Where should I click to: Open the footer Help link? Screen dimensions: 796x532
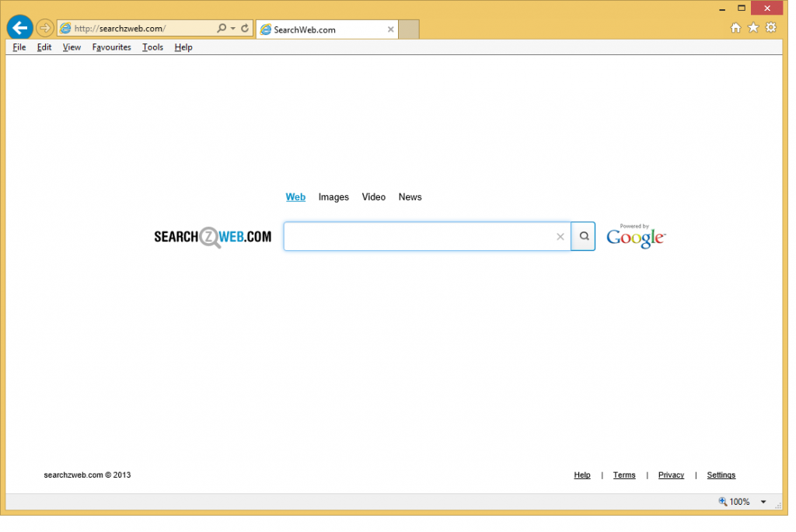tap(582, 475)
